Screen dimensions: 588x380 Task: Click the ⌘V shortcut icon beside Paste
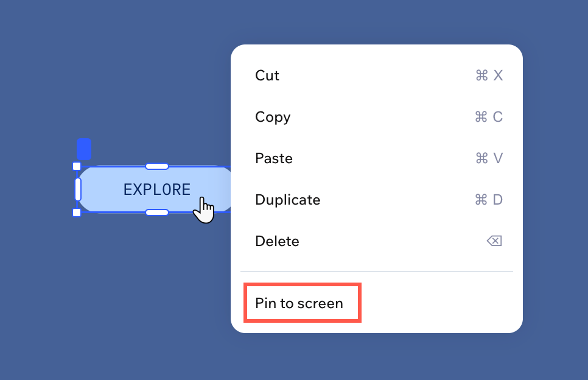click(489, 158)
